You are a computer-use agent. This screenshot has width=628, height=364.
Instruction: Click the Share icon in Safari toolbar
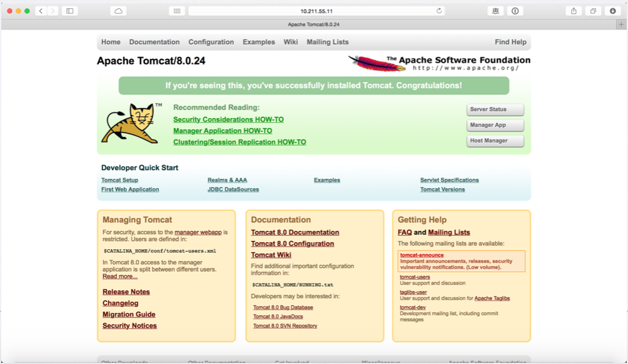[574, 11]
